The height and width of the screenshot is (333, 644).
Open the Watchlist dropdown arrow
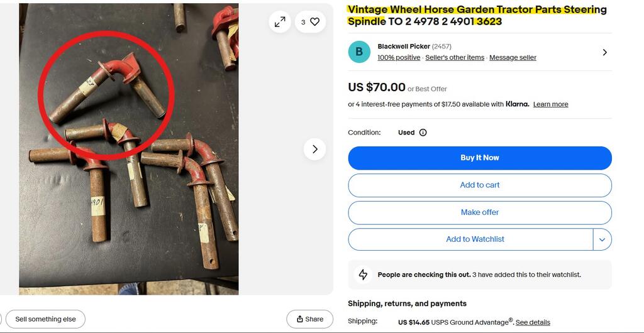pyautogui.click(x=602, y=239)
